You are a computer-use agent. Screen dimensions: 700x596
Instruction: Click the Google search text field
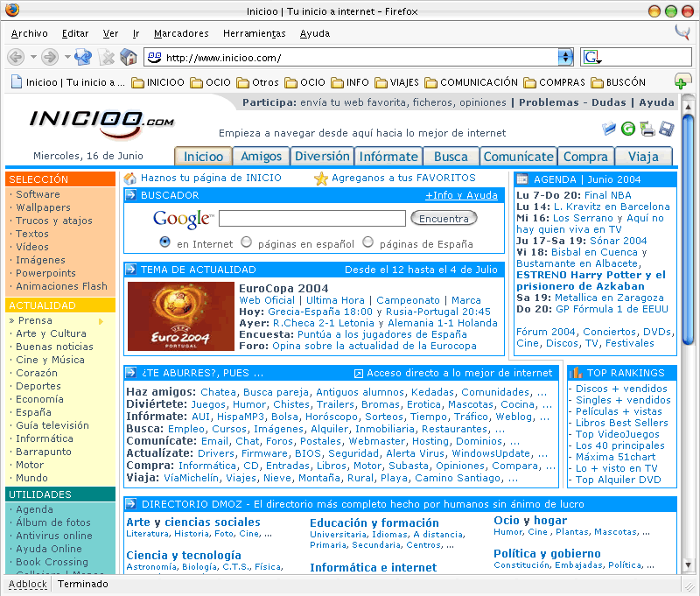(312, 218)
